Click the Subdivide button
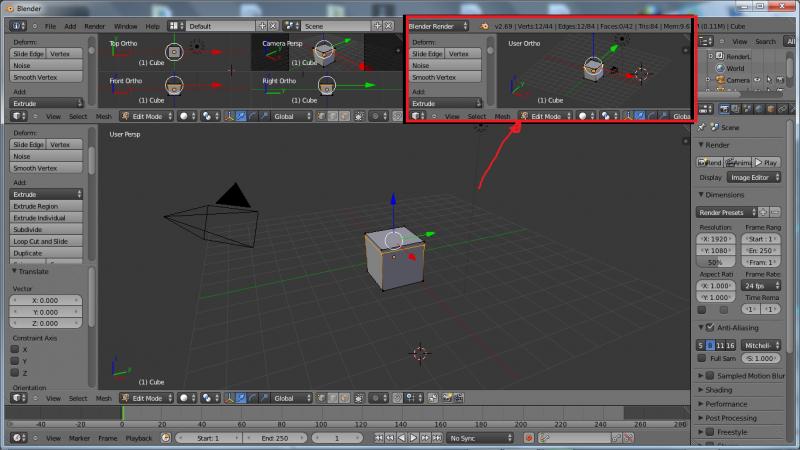800x450 pixels. tap(46, 230)
